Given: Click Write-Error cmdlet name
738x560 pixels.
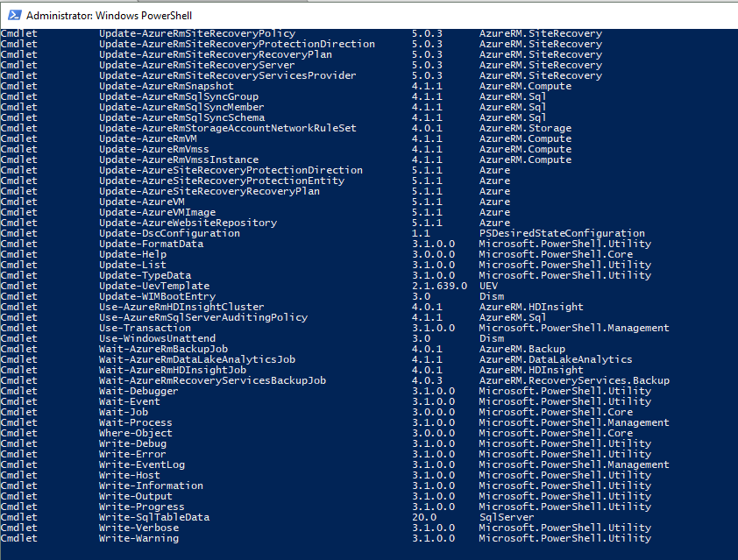Looking at the screenshot, I should coord(132,454).
